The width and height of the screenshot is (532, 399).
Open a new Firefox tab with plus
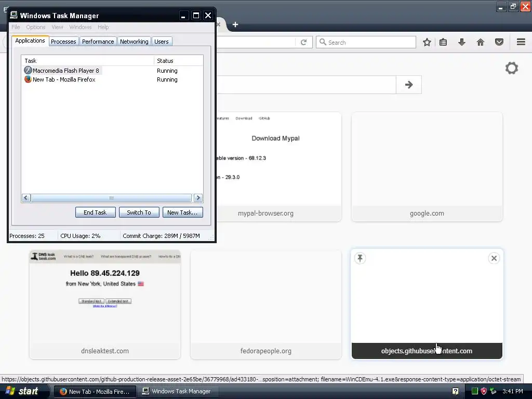click(x=235, y=24)
